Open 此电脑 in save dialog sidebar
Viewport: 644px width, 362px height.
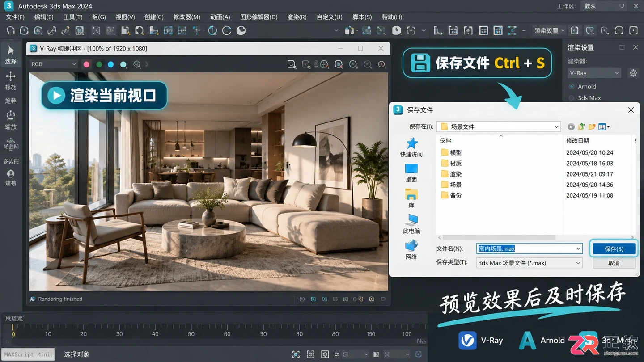point(411,224)
